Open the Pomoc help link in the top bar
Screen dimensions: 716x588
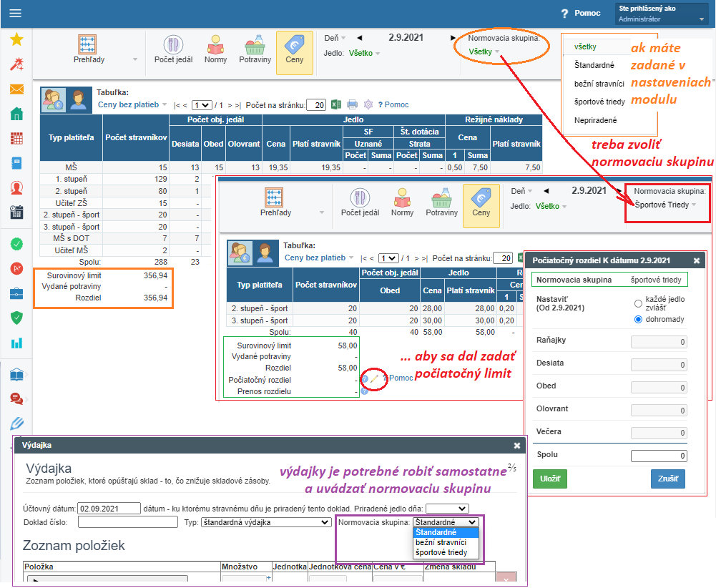click(x=581, y=14)
